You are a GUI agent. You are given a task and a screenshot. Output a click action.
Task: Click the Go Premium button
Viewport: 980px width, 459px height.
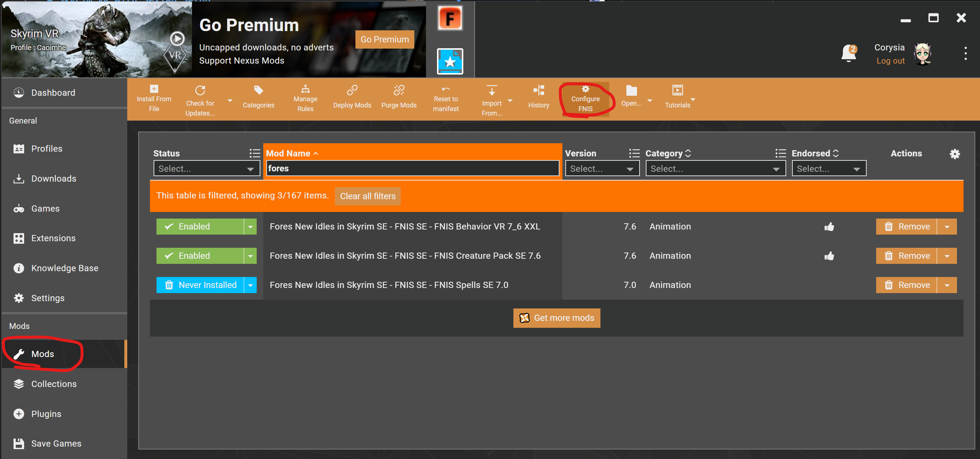(384, 39)
